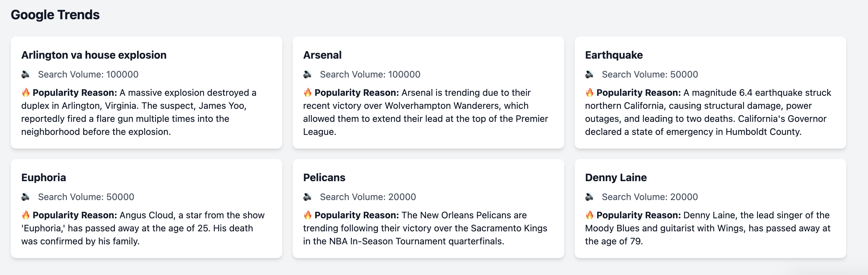This screenshot has height=275, width=868.
Task: Open the Denny Laine trend title
Action: (x=616, y=177)
